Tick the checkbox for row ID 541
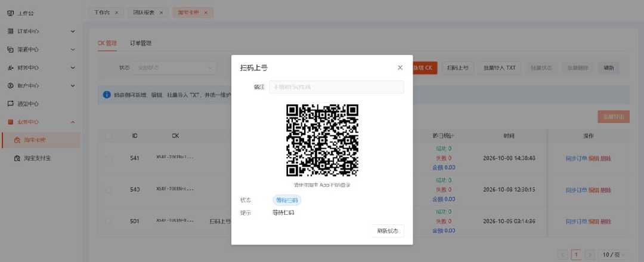The image size is (644, 262). click(109, 158)
